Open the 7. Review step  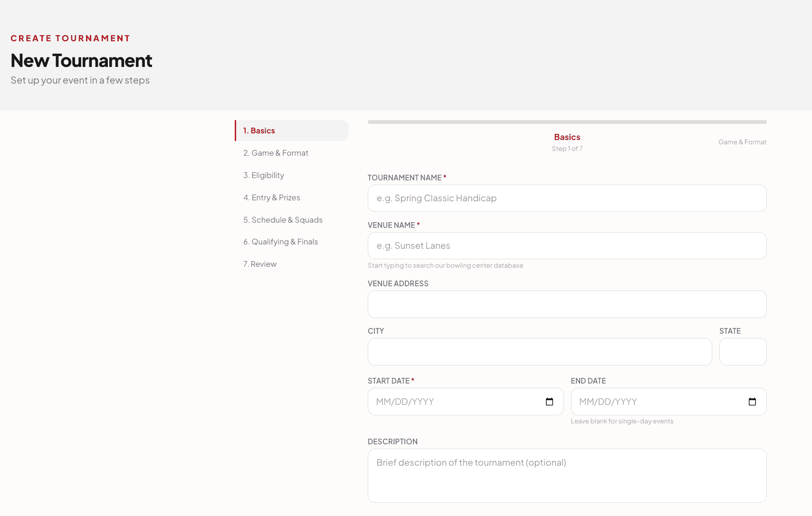[292, 264]
